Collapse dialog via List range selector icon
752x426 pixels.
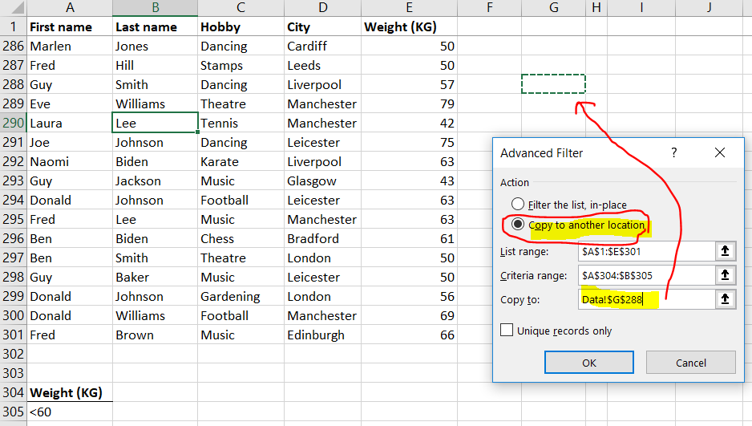click(726, 251)
